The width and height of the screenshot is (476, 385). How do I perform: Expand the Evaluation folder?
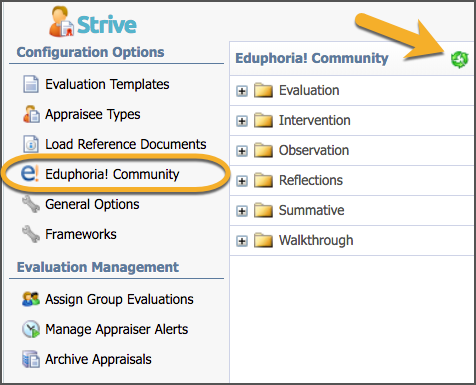(x=242, y=91)
